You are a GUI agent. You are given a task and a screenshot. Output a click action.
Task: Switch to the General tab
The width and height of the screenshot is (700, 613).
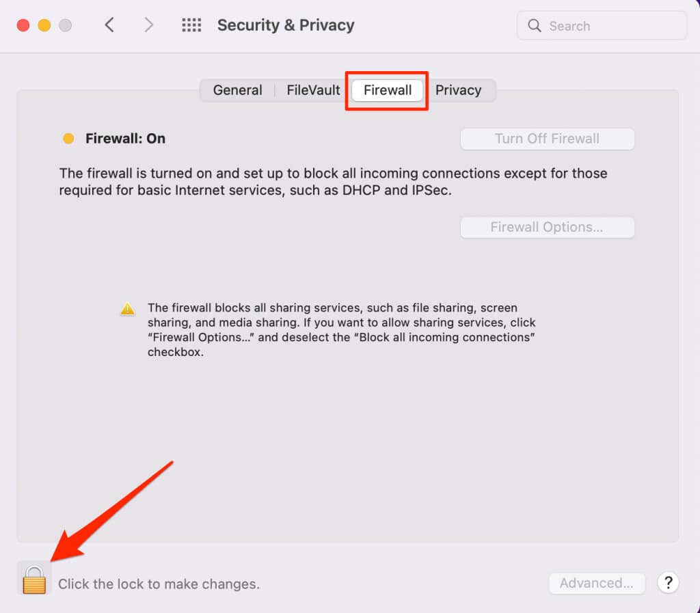pos(237,90)
